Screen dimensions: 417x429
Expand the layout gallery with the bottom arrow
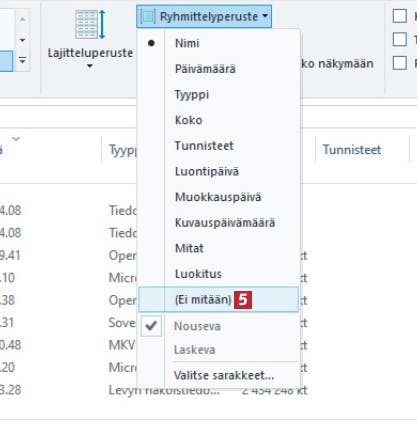point(22,61)
